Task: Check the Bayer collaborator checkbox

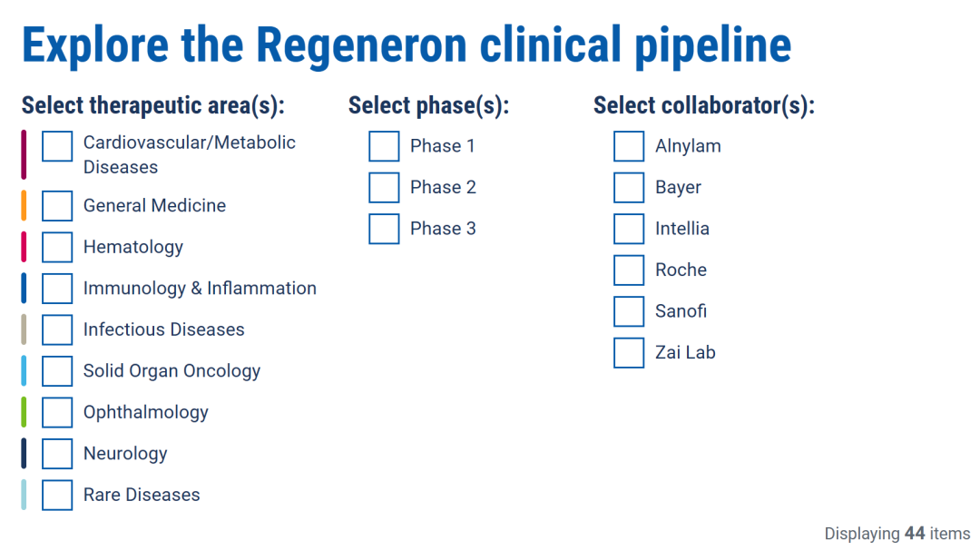Action: 629,187
